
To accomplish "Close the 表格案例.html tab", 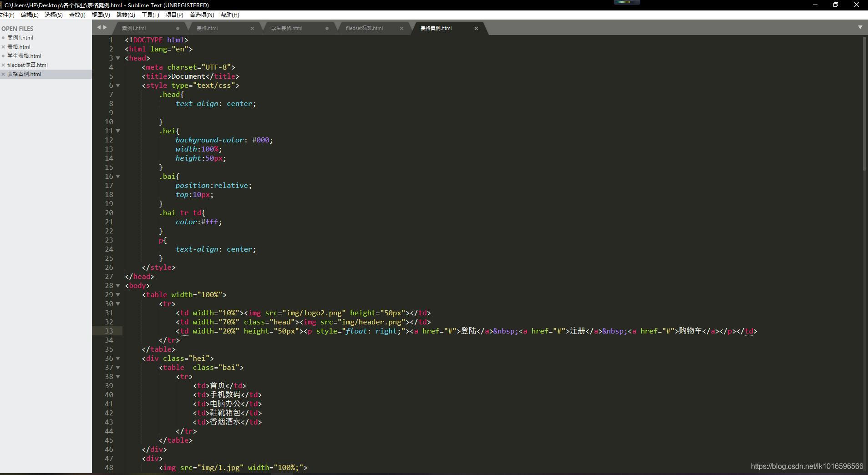I will pyautogui.click(x=476, y=28).
